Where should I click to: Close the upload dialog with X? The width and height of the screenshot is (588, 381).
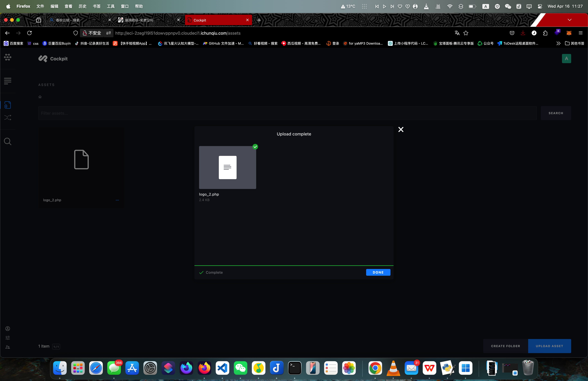coord(401,130)
